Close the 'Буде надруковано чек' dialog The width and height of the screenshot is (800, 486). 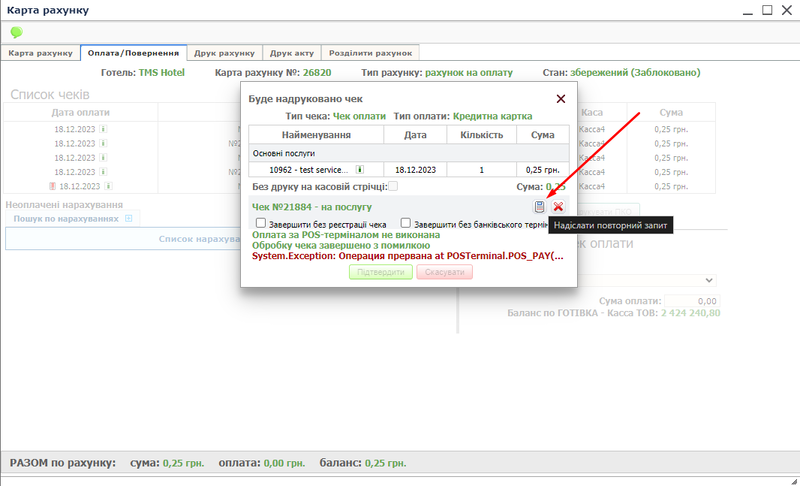pyautogui.click(x=561, y=99)
